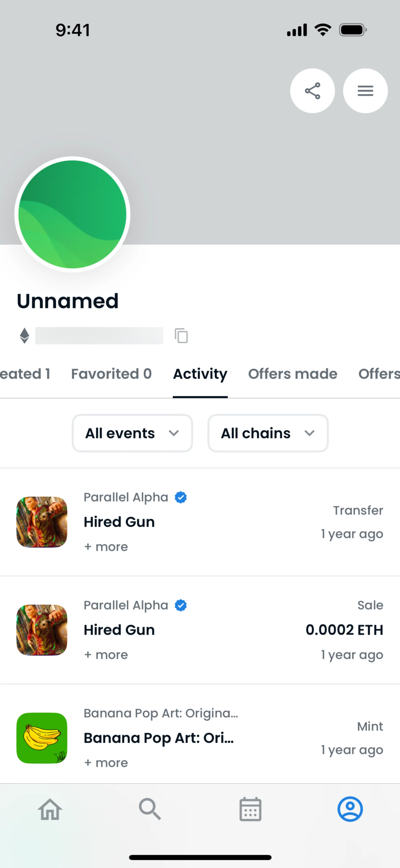Image resolution: width=400 pixels, height=868 pixels.
Task: Expand the All chains dropdown
Action: [268, 433]
